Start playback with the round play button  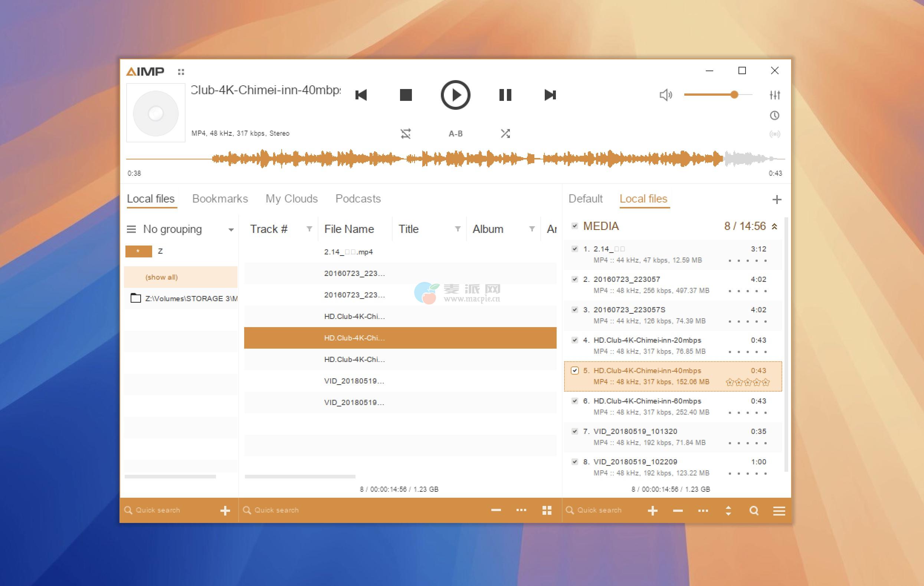[455, 95]
